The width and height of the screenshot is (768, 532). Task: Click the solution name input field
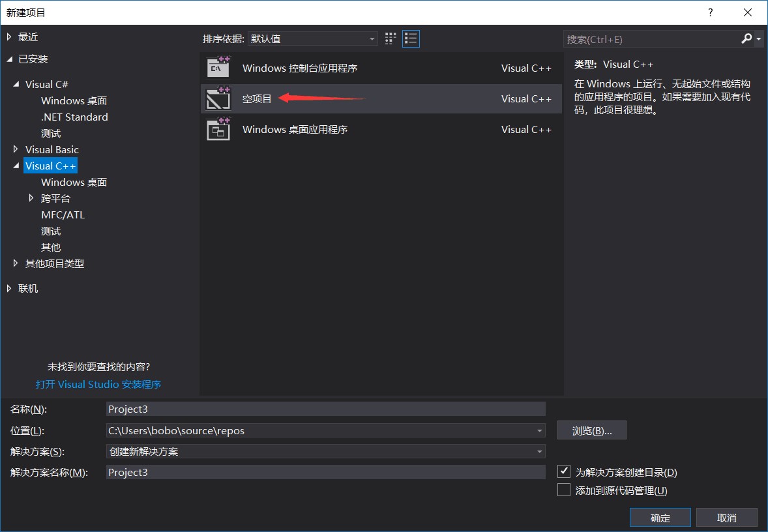326,472
